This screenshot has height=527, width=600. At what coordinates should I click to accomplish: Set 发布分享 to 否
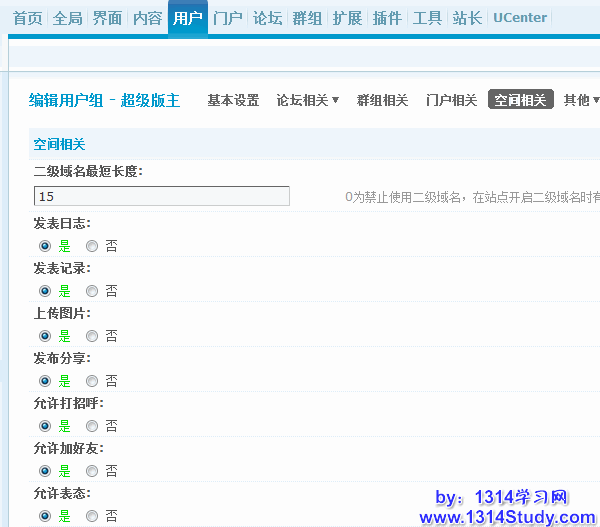point(92,381)
